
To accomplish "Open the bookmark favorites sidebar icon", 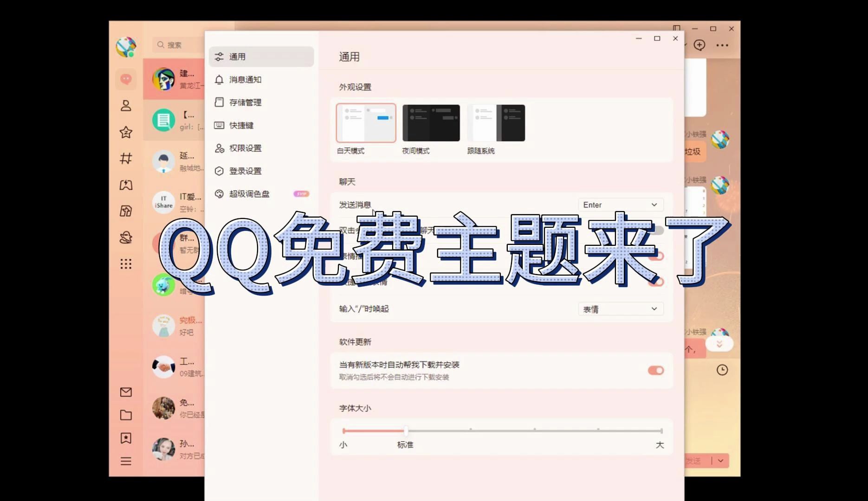I will tap(126, 438).
